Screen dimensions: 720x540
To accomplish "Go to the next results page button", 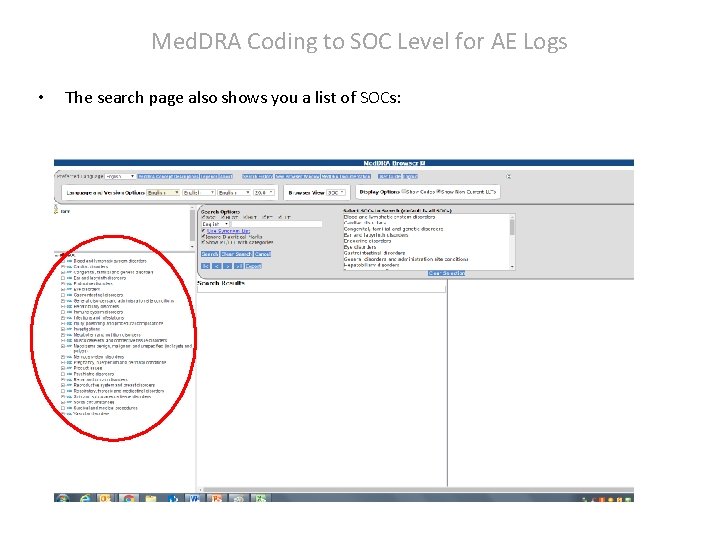I will click(x=228, y=266).
